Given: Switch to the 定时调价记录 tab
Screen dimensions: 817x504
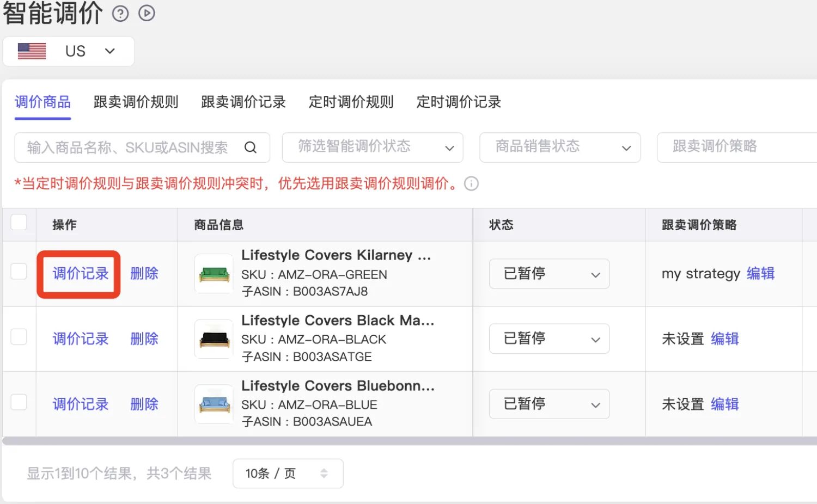Looking at the screenshot, I should click(459, 102).
